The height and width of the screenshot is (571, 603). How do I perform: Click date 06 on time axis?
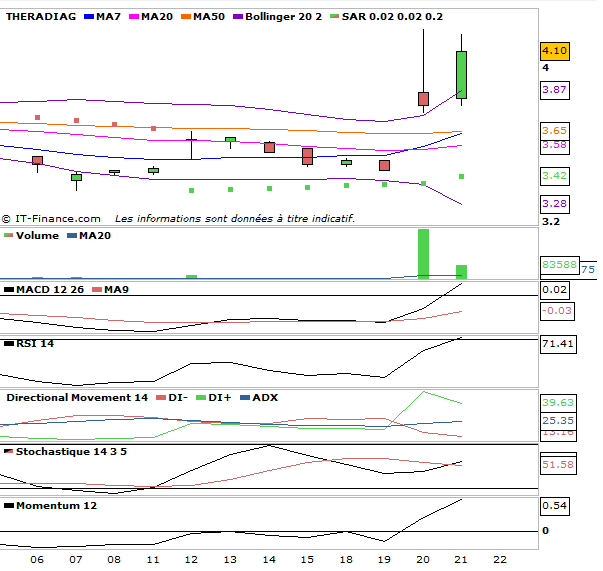click(x=37, y=560)
